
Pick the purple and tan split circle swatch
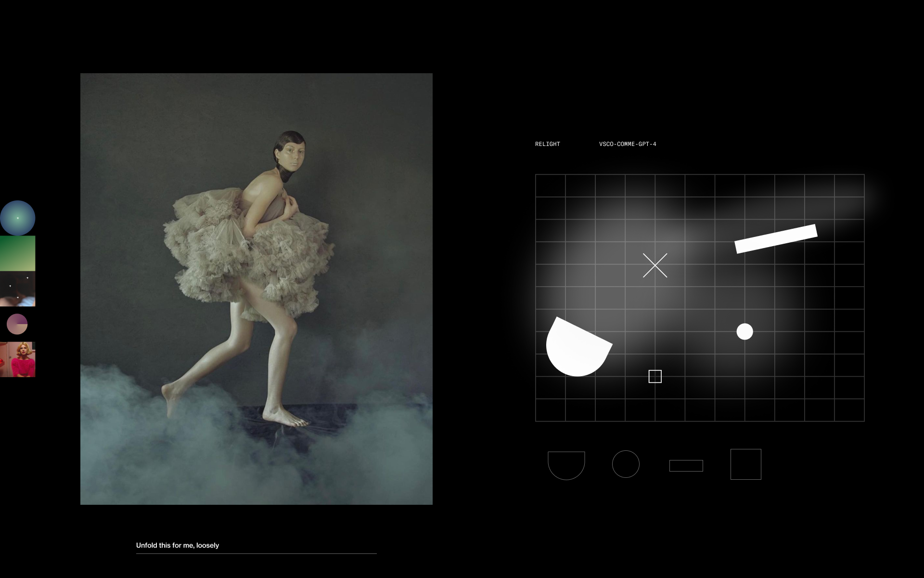point(17,324)
